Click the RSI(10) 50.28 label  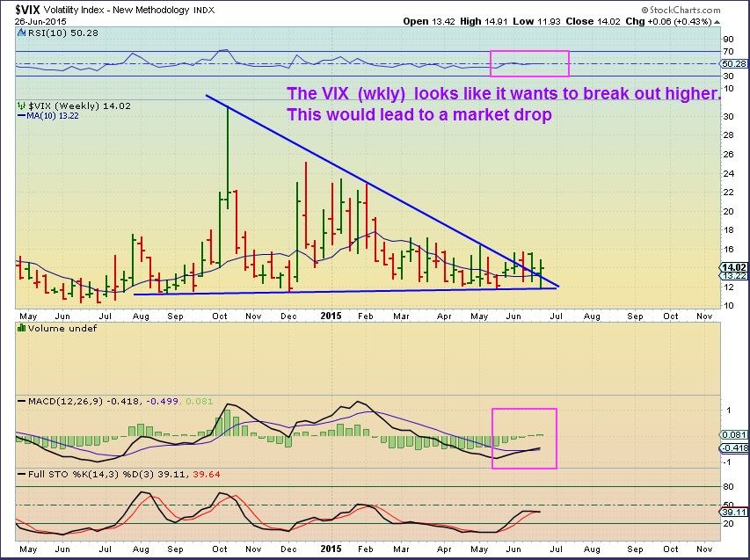coord(62,33)
